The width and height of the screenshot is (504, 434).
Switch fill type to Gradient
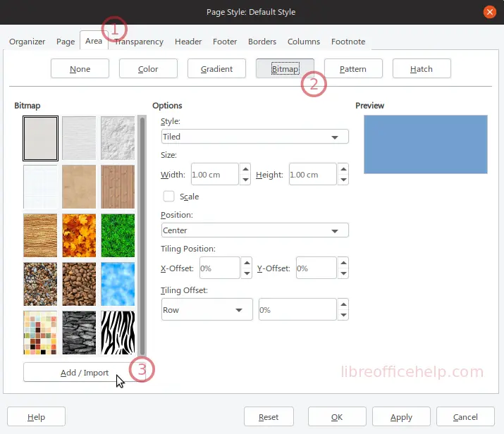[x=218, y=69]
